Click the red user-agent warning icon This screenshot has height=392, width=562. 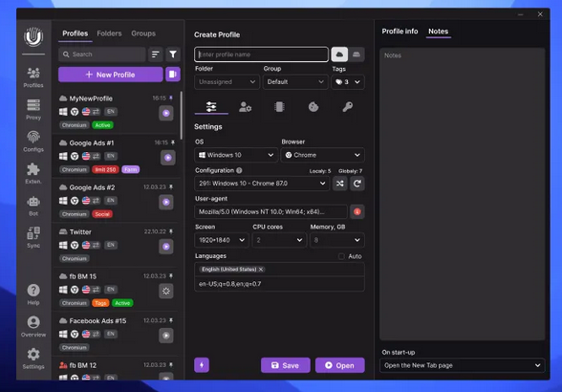[357, 211]
